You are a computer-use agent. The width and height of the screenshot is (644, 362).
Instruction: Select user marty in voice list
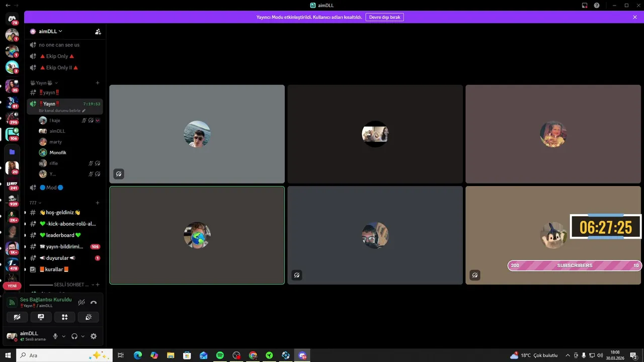(69, 142)
